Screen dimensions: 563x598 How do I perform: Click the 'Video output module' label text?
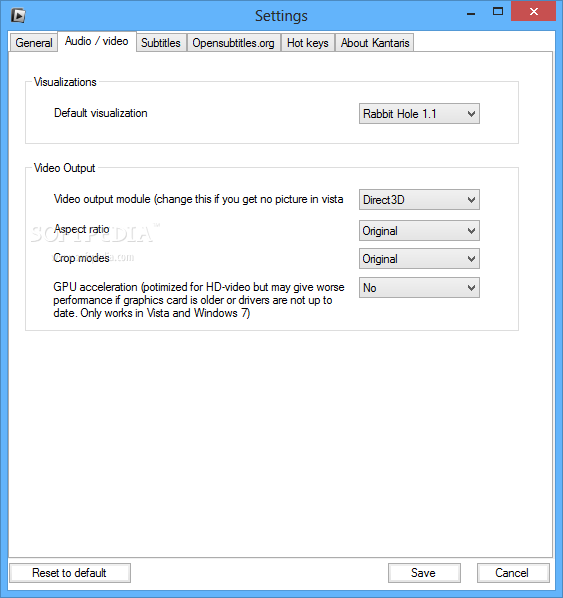[198, 199]
